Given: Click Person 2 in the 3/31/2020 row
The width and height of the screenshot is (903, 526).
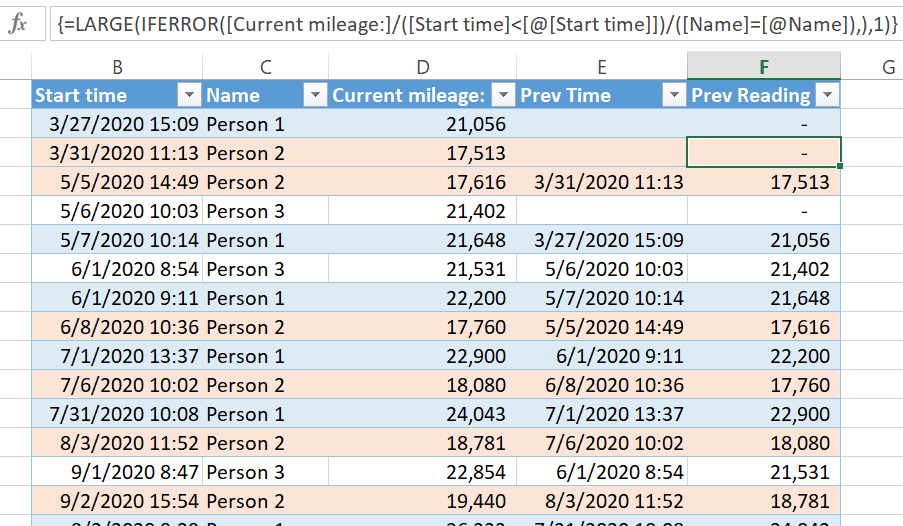Looking at the screenshot, I should pyautogui.click(x=265, y=153).
